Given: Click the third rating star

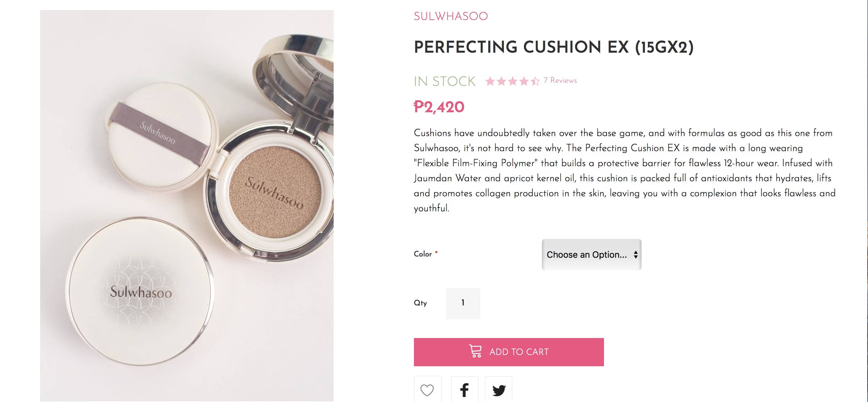Looking at the screenshot, I should pyautogui.click(x=512, y=81).
